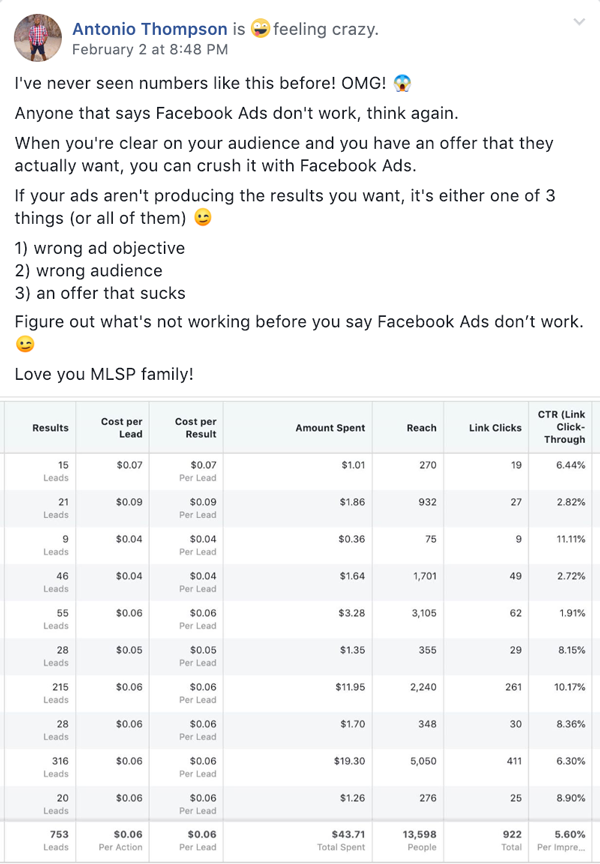
Task: Click the screaming face emoji after OMG
Action: (x=402, y=83)
